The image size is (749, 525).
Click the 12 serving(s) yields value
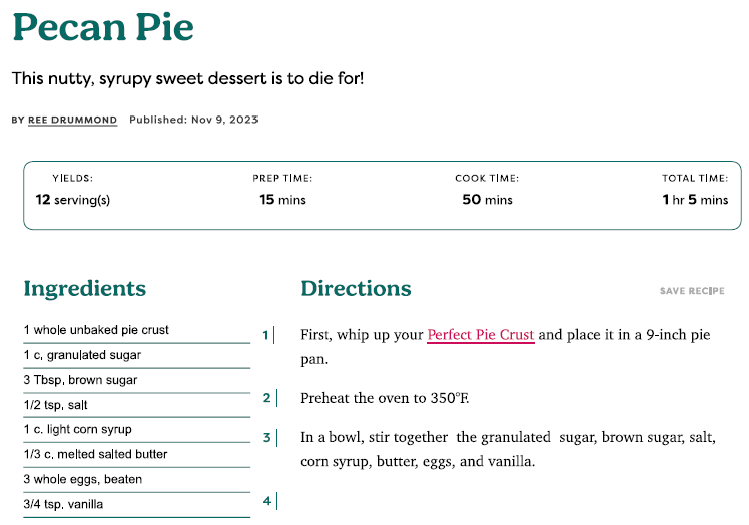click(73, 200)
